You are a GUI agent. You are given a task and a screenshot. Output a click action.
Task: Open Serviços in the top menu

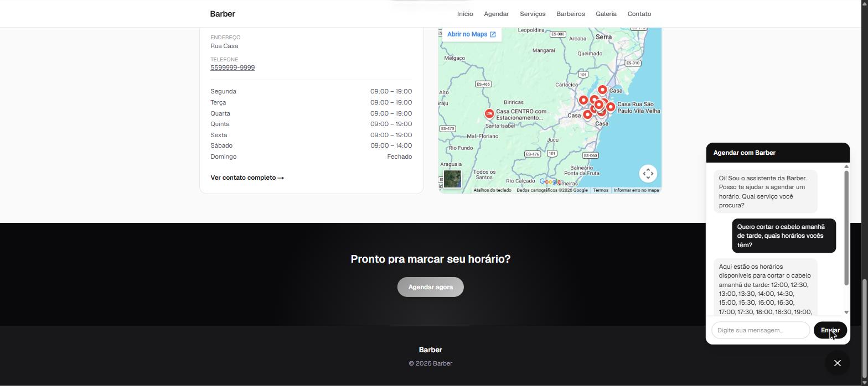(x=533, y=14)
